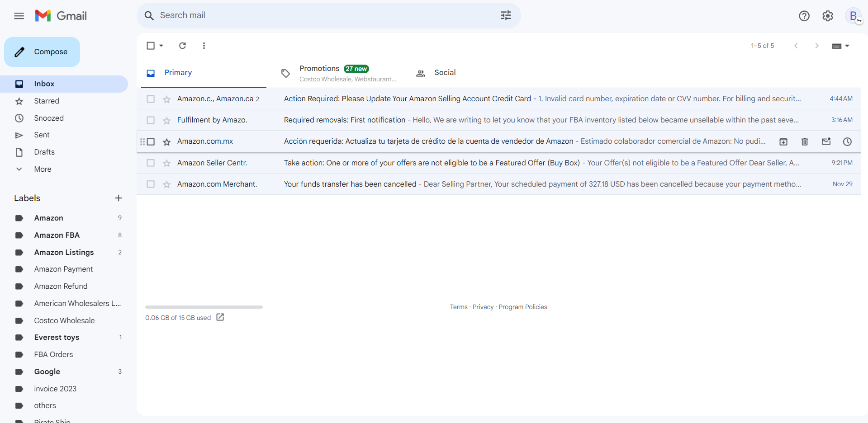Mark the Amazon.com.mx email as unread
Screen dimensions: 868x423
[x=826, y=141]
